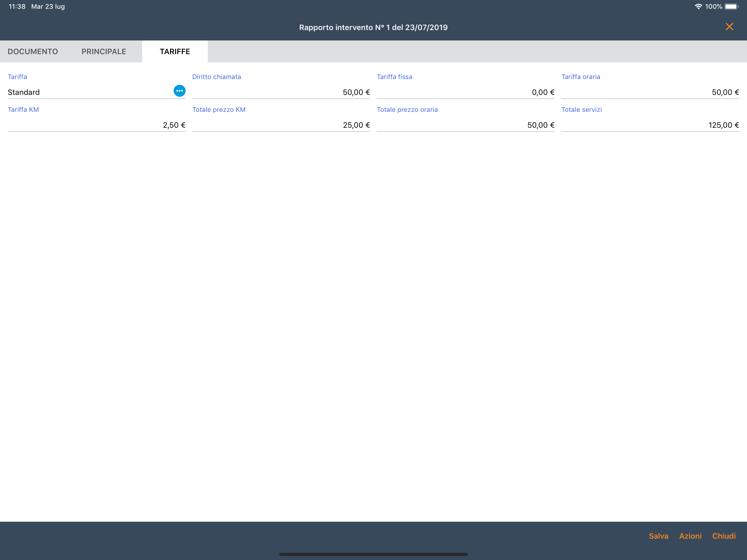
Task: Switch to the PRINCIPALE tab
Action: tap(104, 51)
